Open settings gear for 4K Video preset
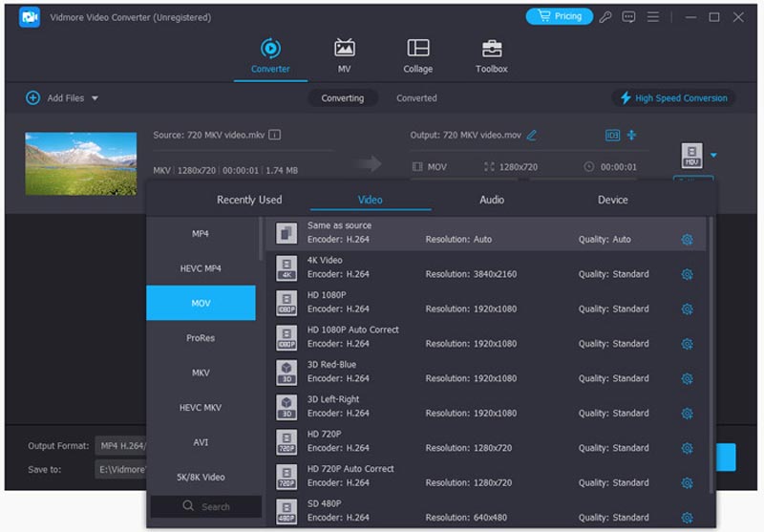Viewport: 764px width, 532px height. pyautogui.click(x=686, y=274)
